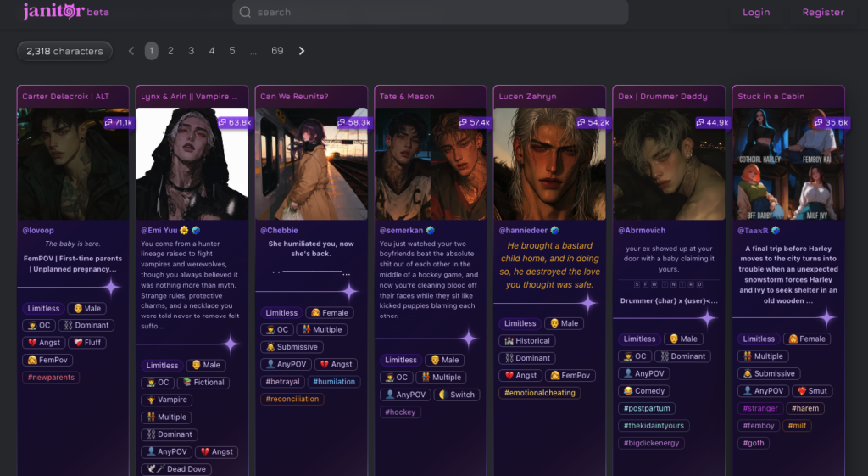Screen dimensions: 868x476
Task: Open page 5 of character results
Action: tap(232, 51)
